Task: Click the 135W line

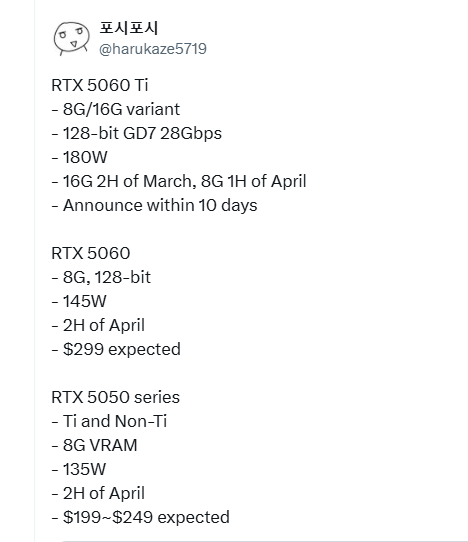Action: [78, 469]
